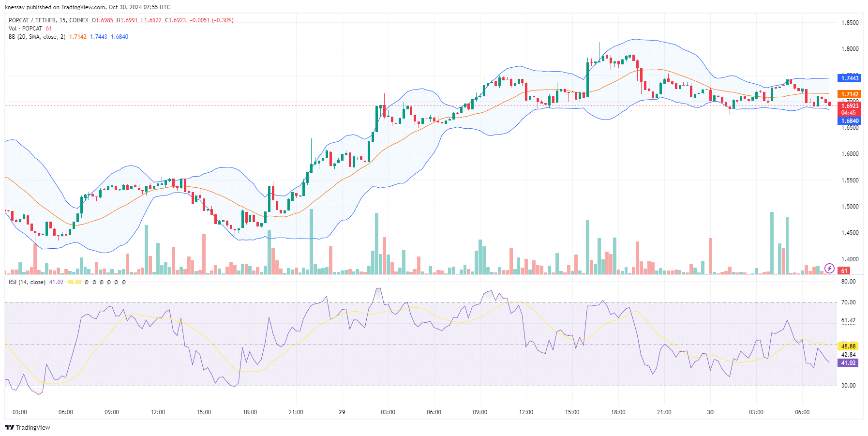Click the 42.84 RSI axis label
This screenshot has height=436, width=868.
click(x=848, y=355)
